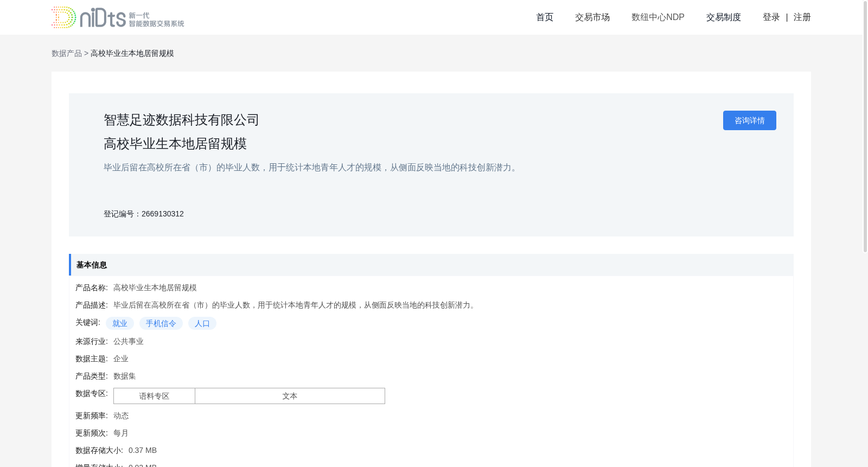868x467 pixels.
Task: Click the 数据集 product type value
Action: pos(125,376)
